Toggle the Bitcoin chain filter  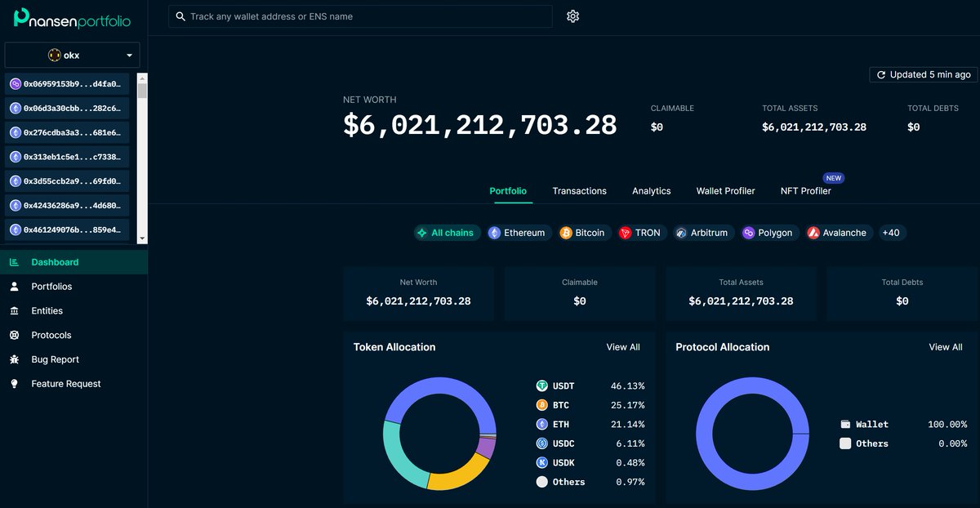click(582, 233)
